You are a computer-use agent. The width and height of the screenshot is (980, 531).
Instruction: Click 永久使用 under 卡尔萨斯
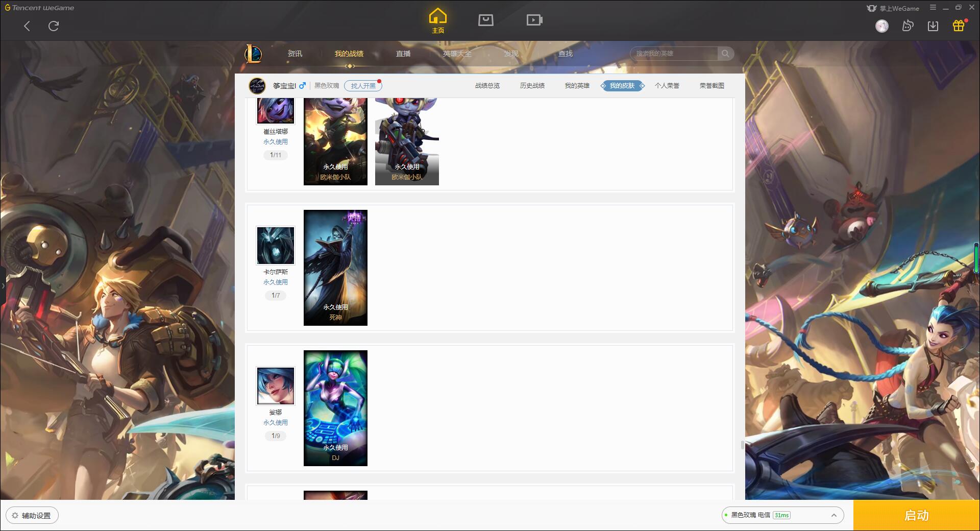click(276, 282)
